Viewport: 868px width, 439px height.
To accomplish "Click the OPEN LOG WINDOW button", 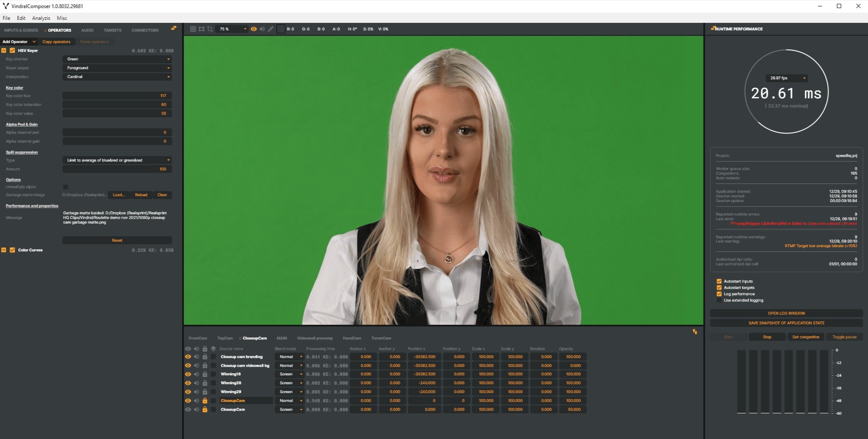I will (786, 313).
